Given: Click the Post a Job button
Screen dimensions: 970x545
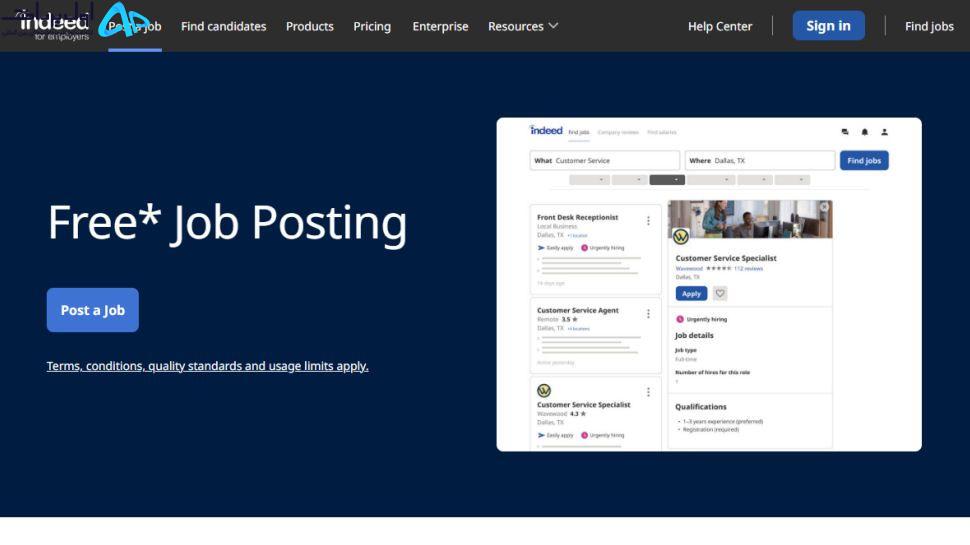Looking at the screenshot, I should tap(93, 310).
